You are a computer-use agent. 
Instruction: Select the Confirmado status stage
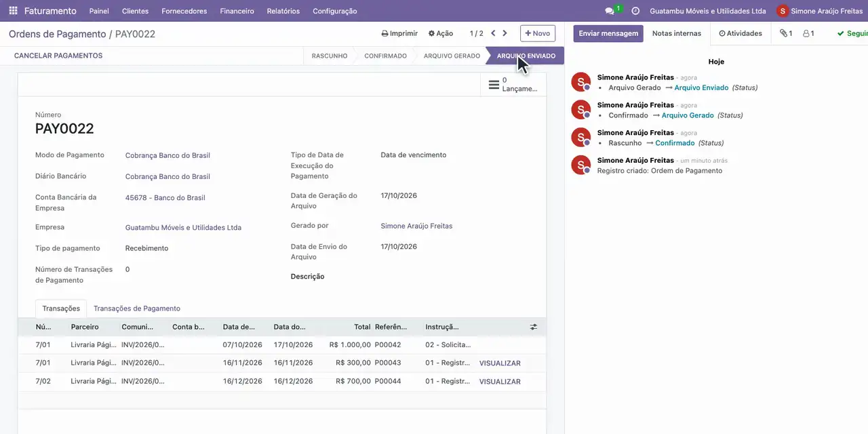pyautogui.click(x=385, y=56)
